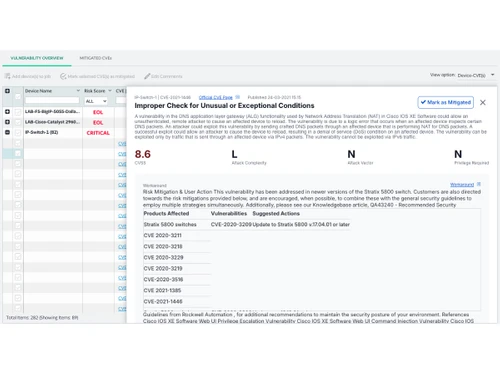This screenshot has height=375, width=500.
Task: Toggle checkbox of the highlighted CVE row
Action: tap(18, 153)
